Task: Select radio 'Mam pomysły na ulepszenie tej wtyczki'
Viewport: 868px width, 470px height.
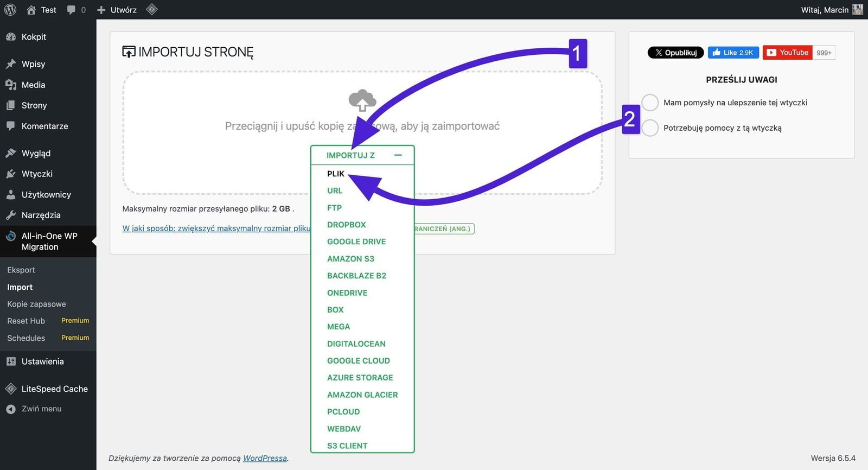Action: tap(650, 103)
